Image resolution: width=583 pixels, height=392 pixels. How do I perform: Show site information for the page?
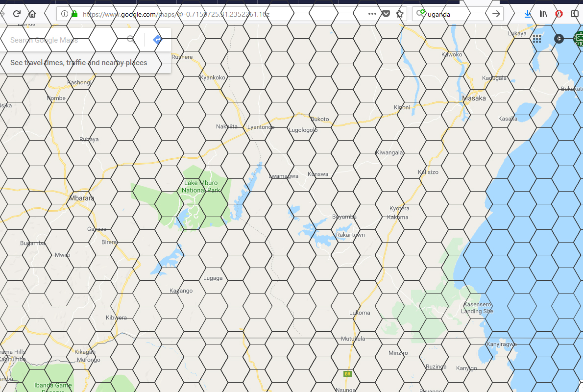point(64,14)
